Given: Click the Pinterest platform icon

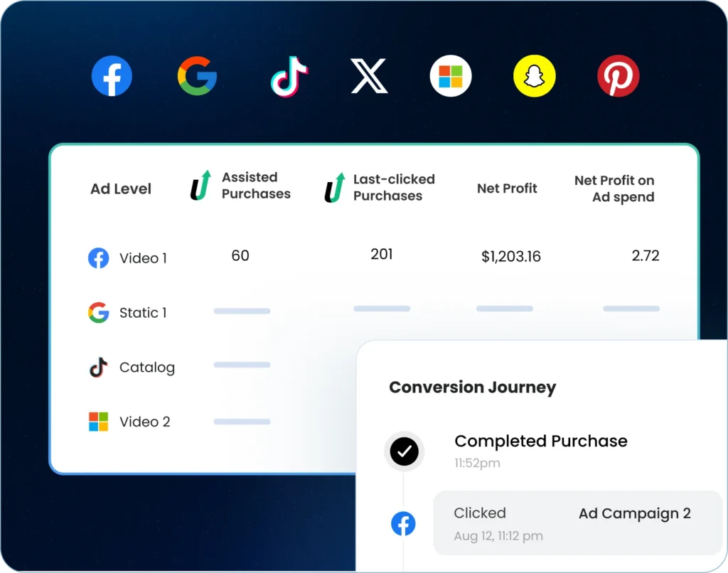Looking at the screenshot, I should (617, 76).
